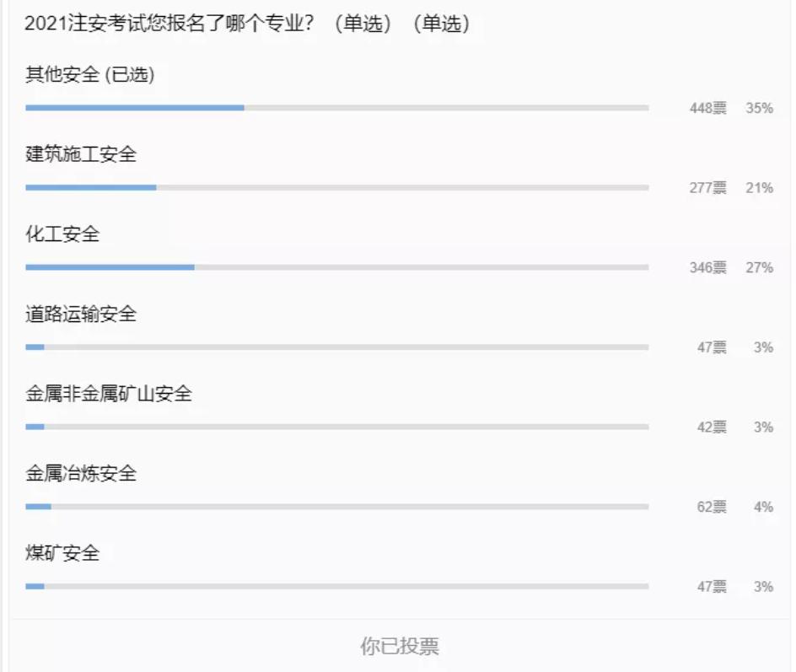Click the 其他安全 progress bar

[336, 108]
